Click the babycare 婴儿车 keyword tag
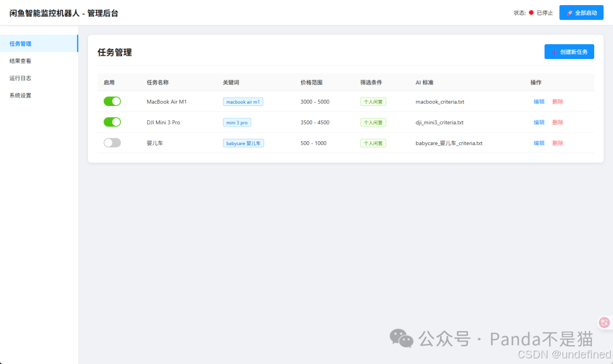This screenshot has width=613, height=364. (x=243, y=143)
